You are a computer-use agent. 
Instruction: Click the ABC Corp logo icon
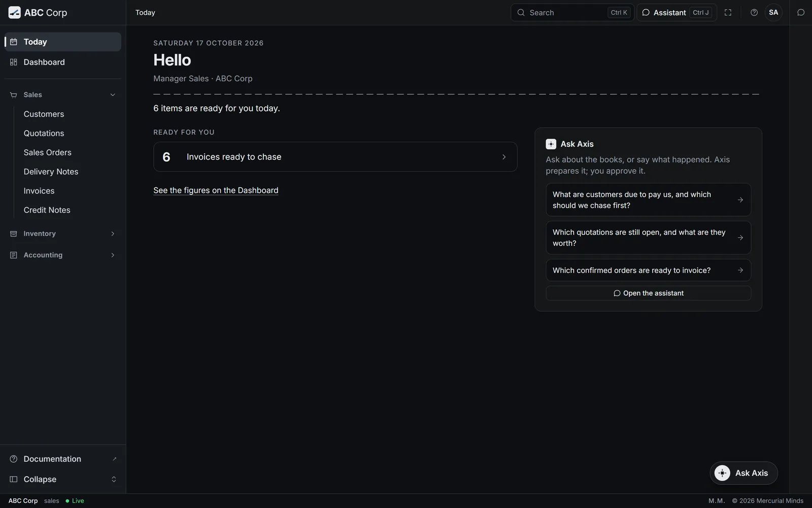tap(14, 13)
